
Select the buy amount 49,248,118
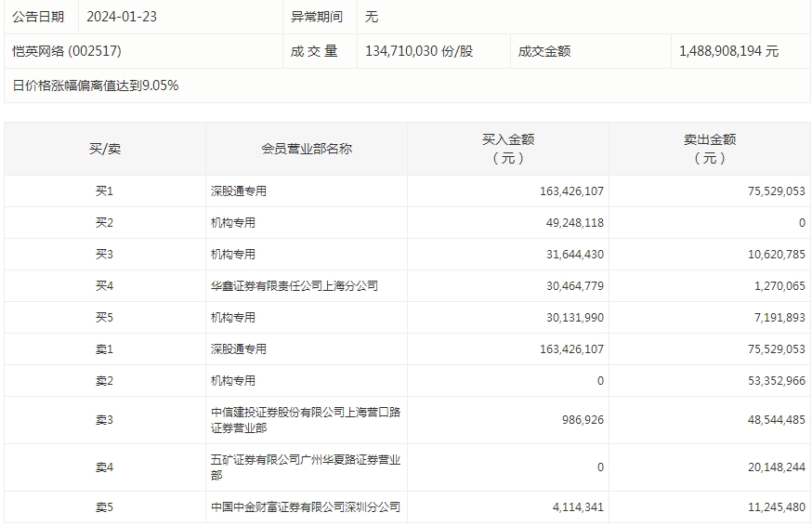point(575,223)
